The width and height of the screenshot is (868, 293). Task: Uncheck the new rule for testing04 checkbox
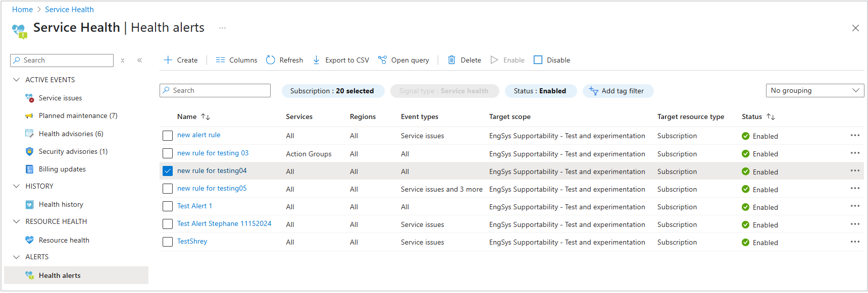(x=168, y=171)
